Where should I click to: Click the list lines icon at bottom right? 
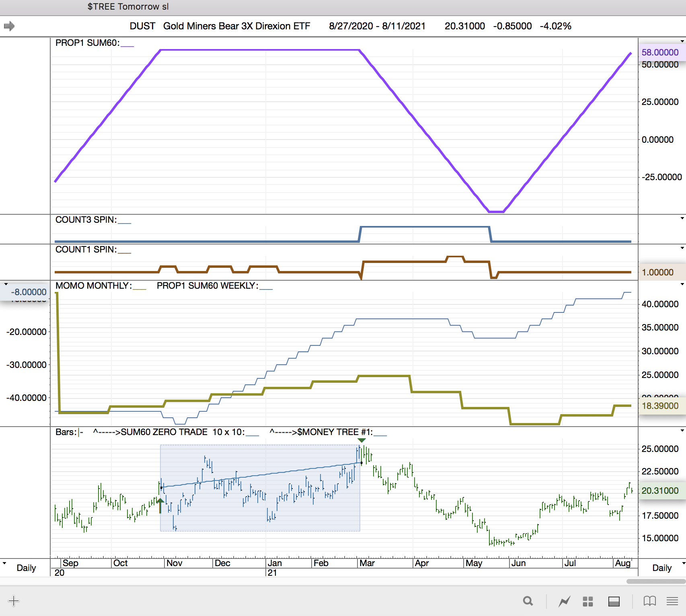pos(672,601)
